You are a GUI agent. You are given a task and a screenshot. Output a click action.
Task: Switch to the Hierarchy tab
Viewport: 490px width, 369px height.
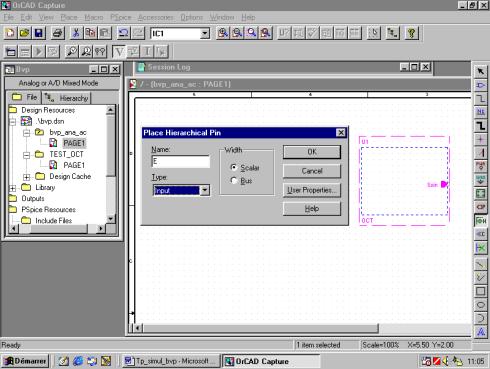(x=66, y=98)
